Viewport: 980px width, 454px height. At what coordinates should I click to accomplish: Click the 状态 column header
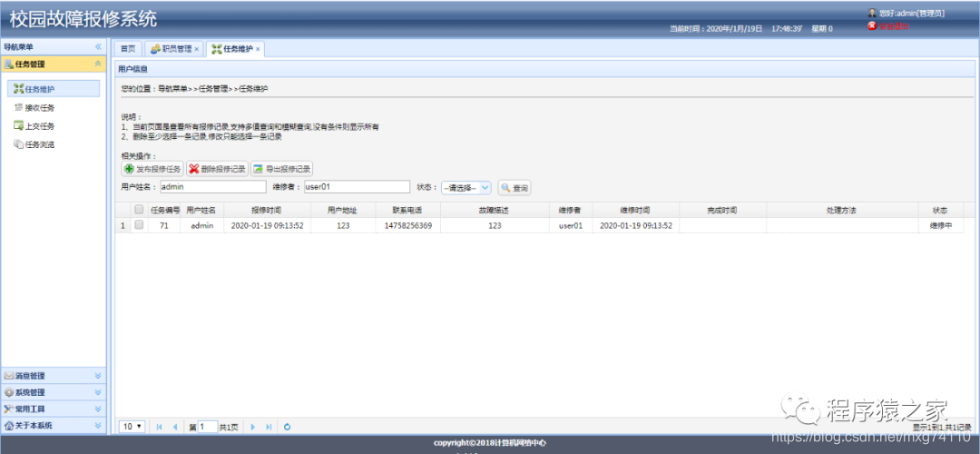(x=941, y=210)
